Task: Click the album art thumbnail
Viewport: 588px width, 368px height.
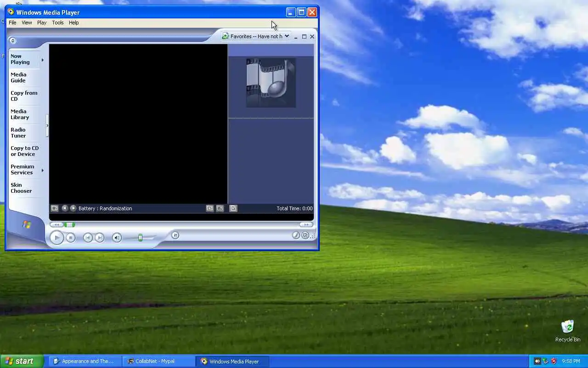Action: click(x=271, y=83)
